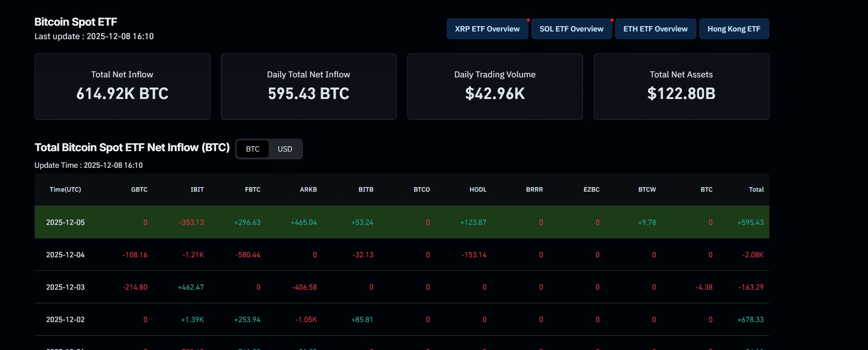The image size is (868, 350).
Task: Switch net inflow units to USD
Action: [285, 149]
